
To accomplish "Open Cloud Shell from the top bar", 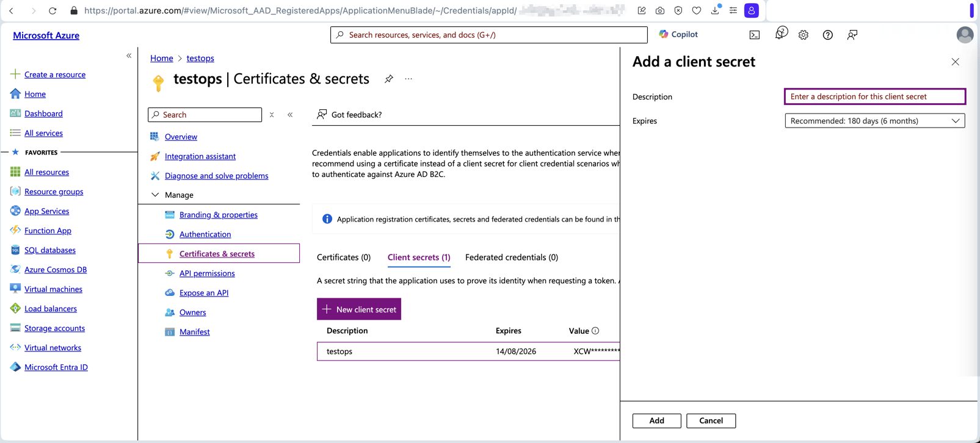I will tap(755, 35).
